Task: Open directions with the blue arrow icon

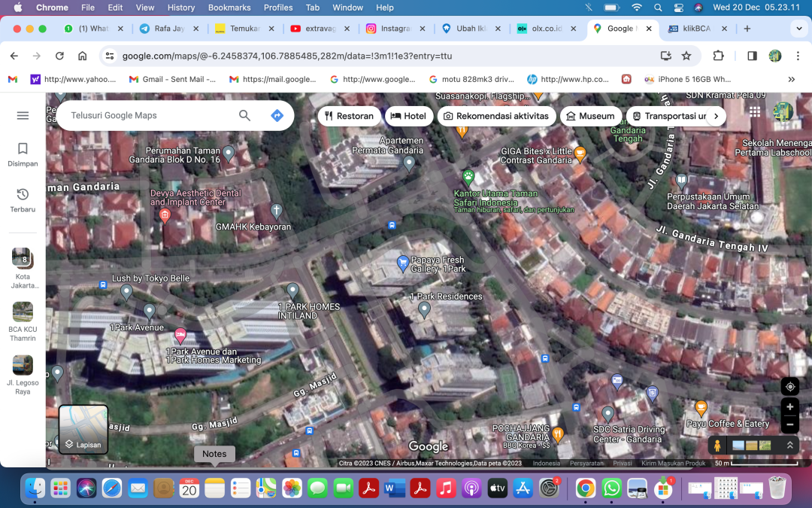Action: 277,115
